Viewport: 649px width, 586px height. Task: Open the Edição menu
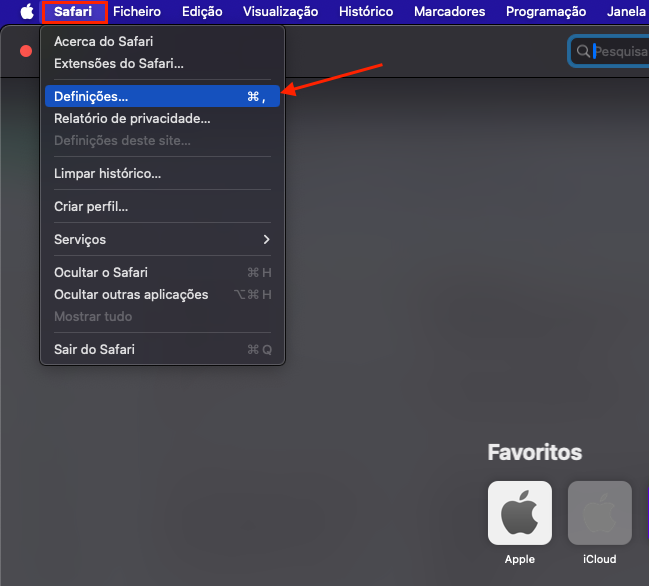(x=202, y=12)
